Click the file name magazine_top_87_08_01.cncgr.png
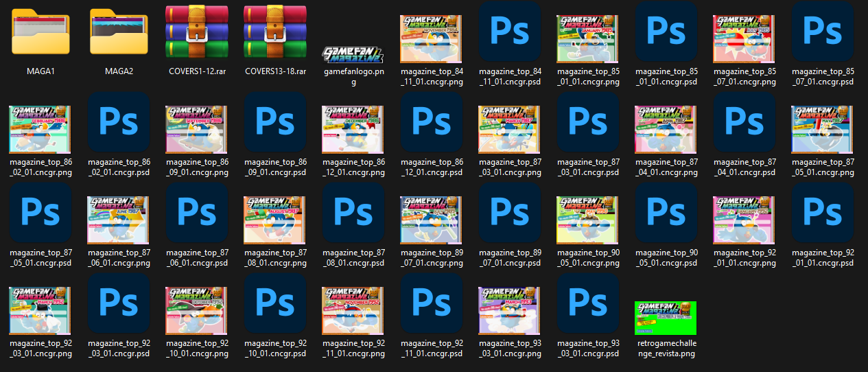868x372 pixels. pos(275,257)
